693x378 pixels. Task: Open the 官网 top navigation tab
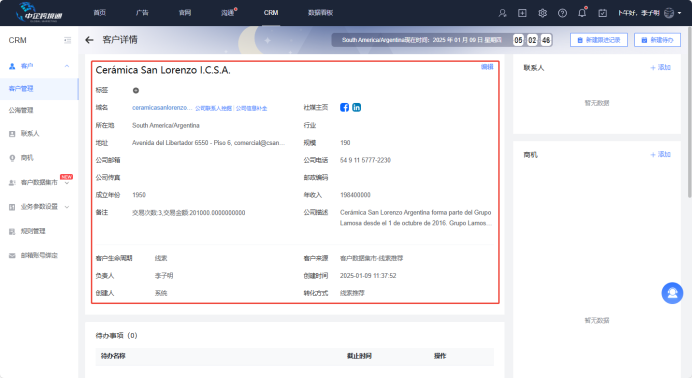tap(185, 13)
